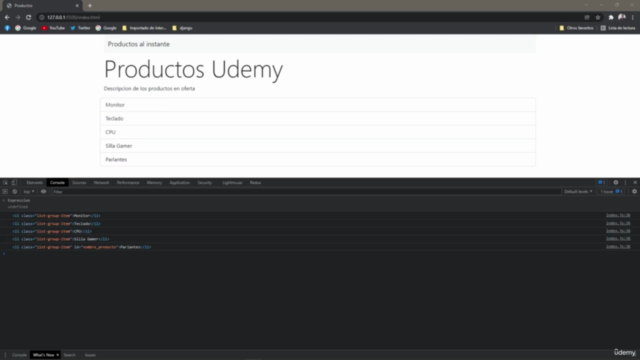Select the Silla Gamer list item

318,146
